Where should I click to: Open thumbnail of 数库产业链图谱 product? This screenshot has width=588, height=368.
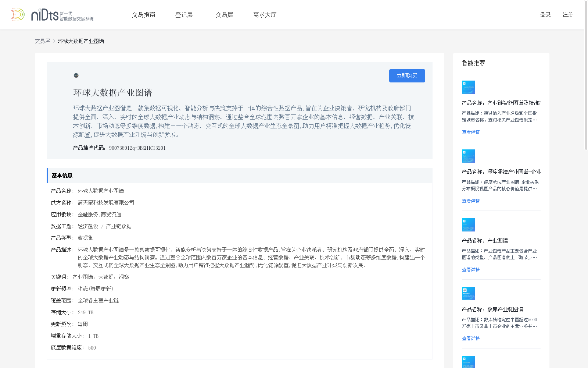(469, 294)
